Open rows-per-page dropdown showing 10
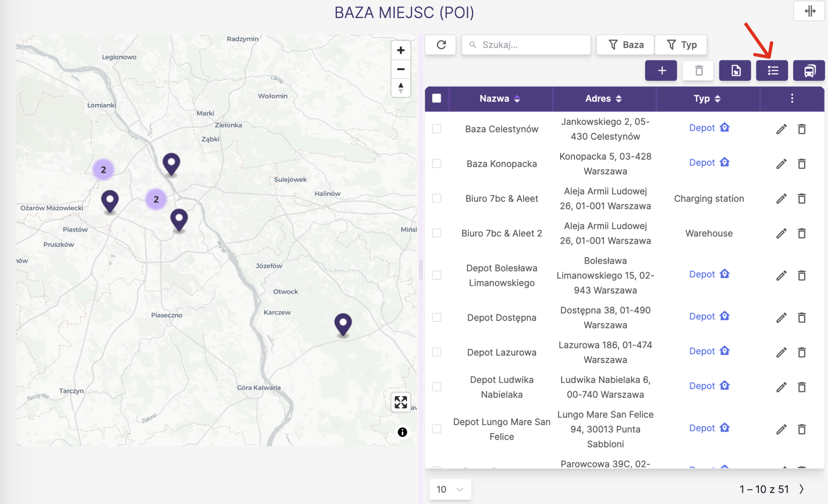The height and width of the screenshot is (504, 828). [x=450, y=490]
